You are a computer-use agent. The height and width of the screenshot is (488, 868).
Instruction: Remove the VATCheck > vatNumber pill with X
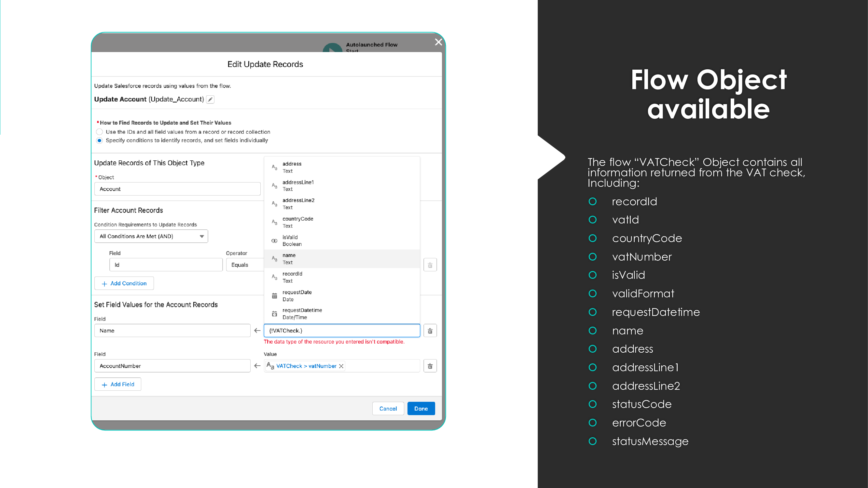[x=341, y=366]
